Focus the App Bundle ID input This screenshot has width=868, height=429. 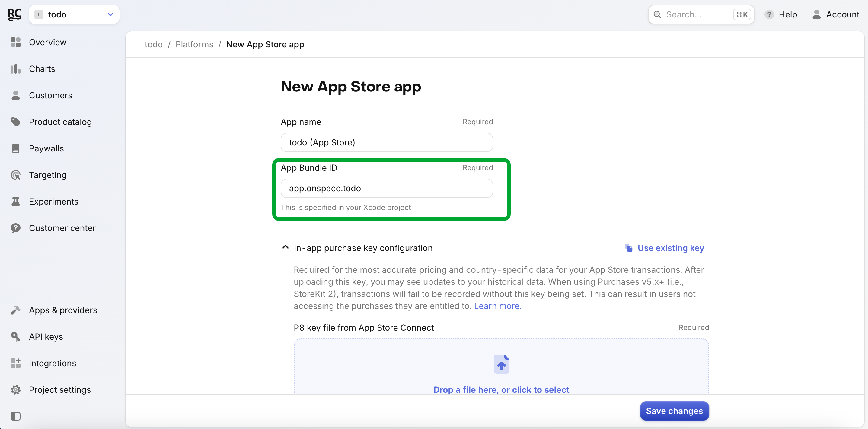(x=387, y=188)
